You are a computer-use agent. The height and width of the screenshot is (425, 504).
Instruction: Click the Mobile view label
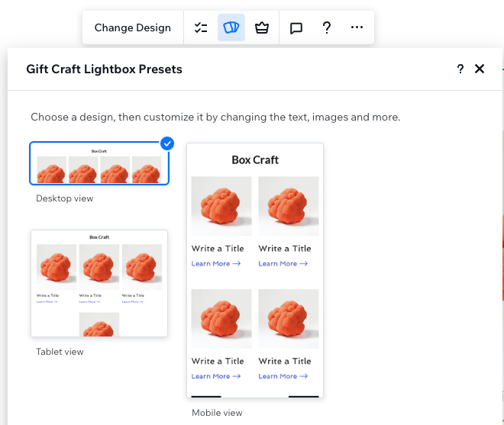coord(217,413)
